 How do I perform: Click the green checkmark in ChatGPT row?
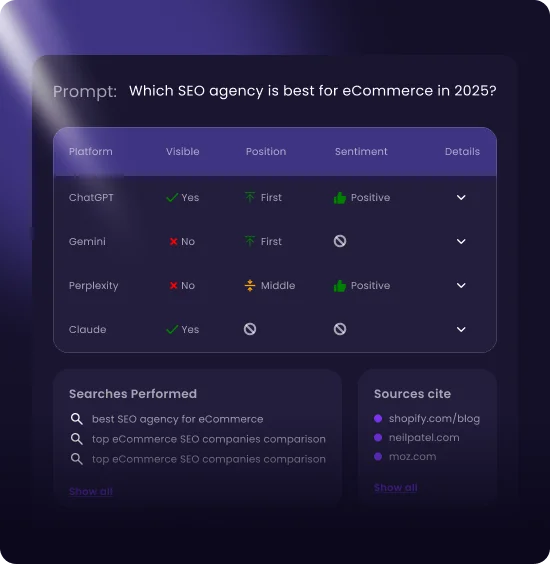(172, 197)
